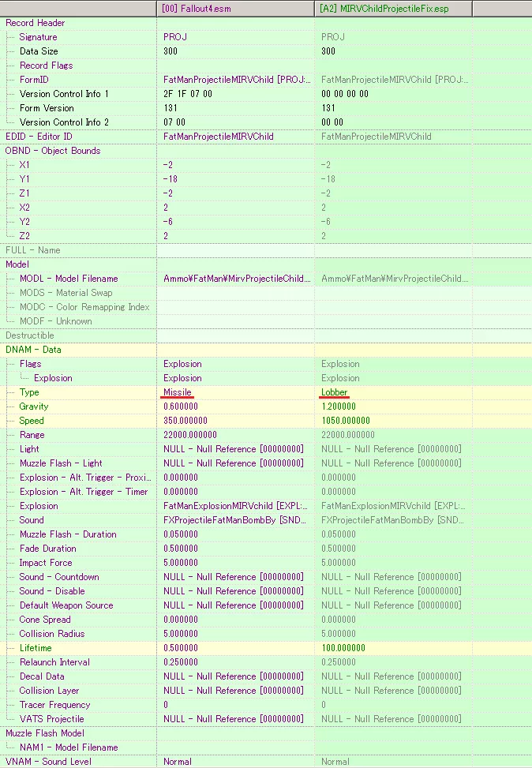Click Gravity value 1.200000
The width and height of the screenshot is (532, 768).
(x=339, y=406)
